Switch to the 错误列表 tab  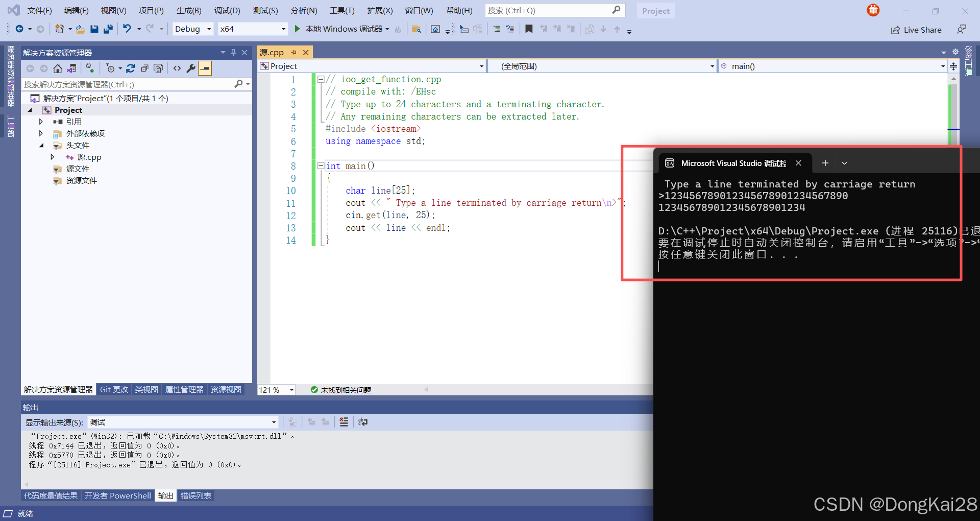(x=196, y=495)
